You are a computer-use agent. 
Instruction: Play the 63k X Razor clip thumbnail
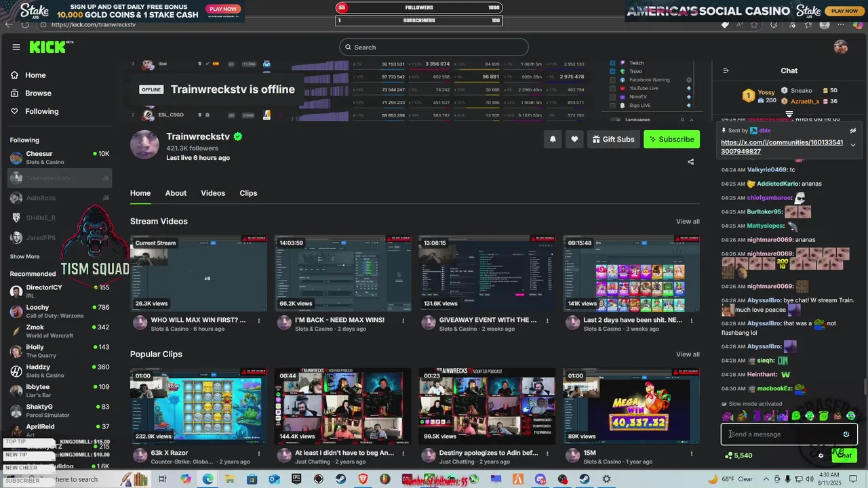[x=199, y=406]
